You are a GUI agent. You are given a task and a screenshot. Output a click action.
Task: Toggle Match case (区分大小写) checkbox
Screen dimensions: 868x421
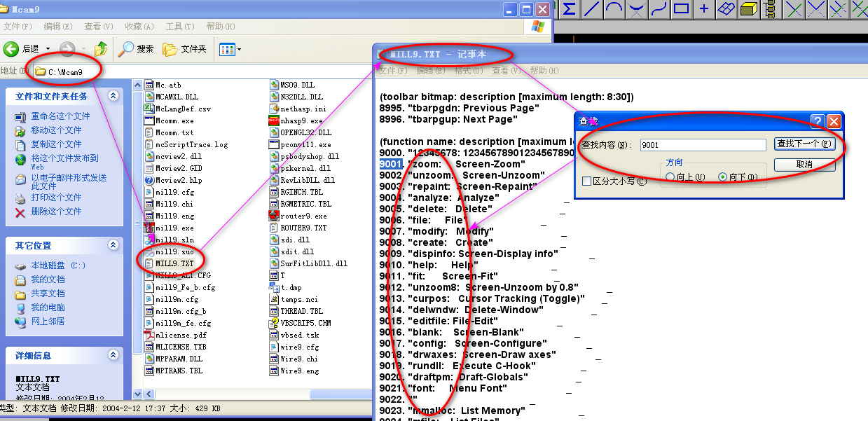click(x=587, y=181)
